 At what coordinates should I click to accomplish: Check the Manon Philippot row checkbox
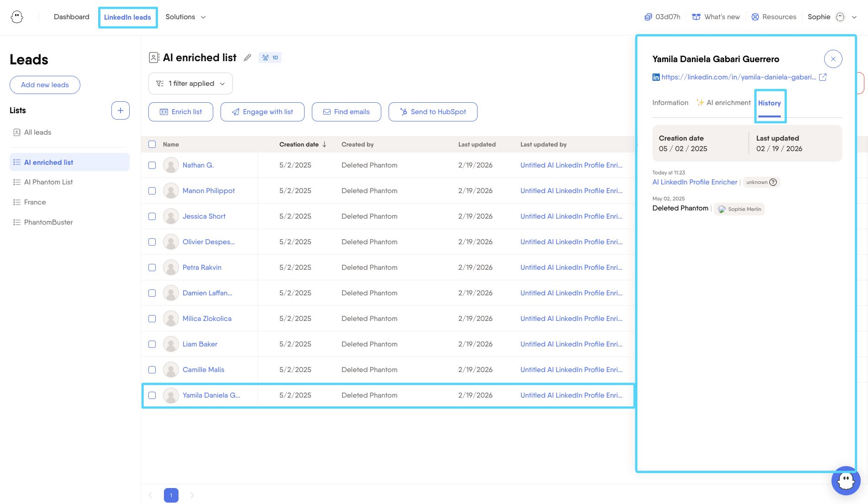pyautogui.click(x=152, y=191)
